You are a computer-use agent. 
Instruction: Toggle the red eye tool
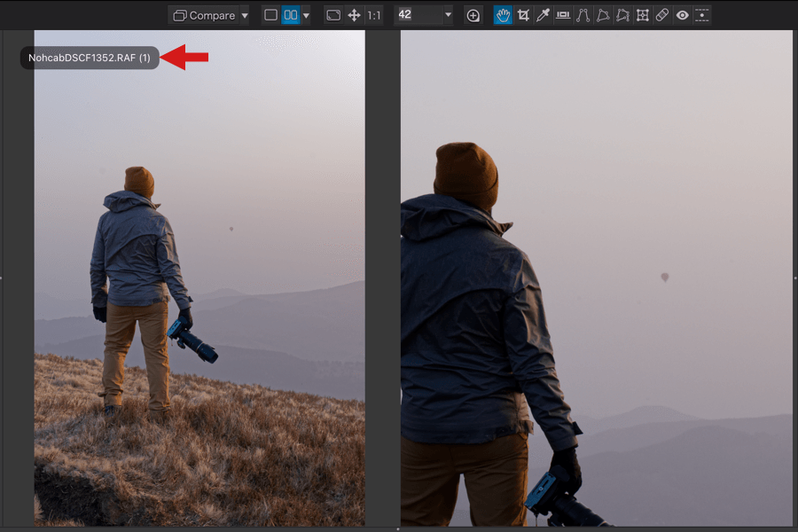682,15
